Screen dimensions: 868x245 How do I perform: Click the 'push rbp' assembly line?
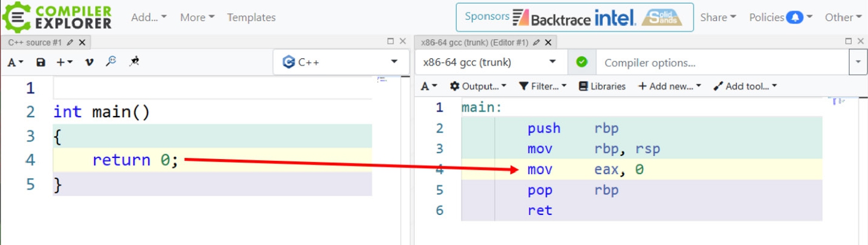click(572, 128)
